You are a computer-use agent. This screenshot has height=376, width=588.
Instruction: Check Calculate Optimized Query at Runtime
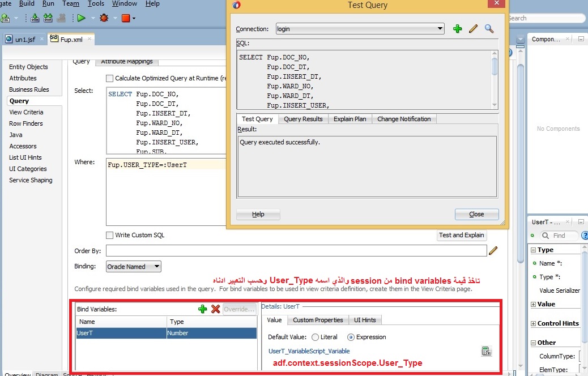(x=110, y=78)
